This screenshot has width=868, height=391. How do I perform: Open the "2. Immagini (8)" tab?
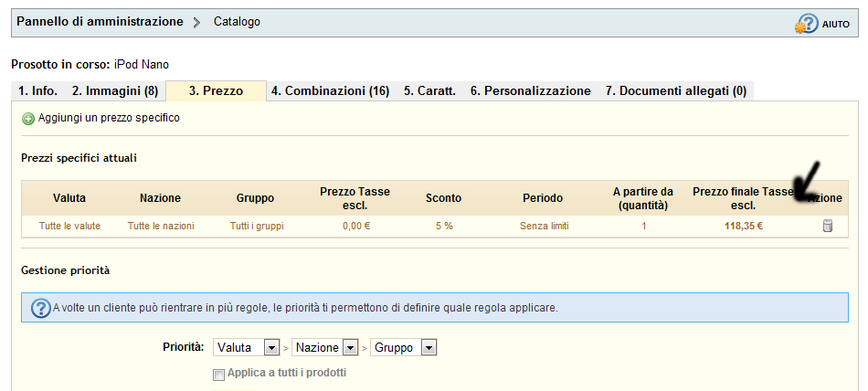pos(115,90)
